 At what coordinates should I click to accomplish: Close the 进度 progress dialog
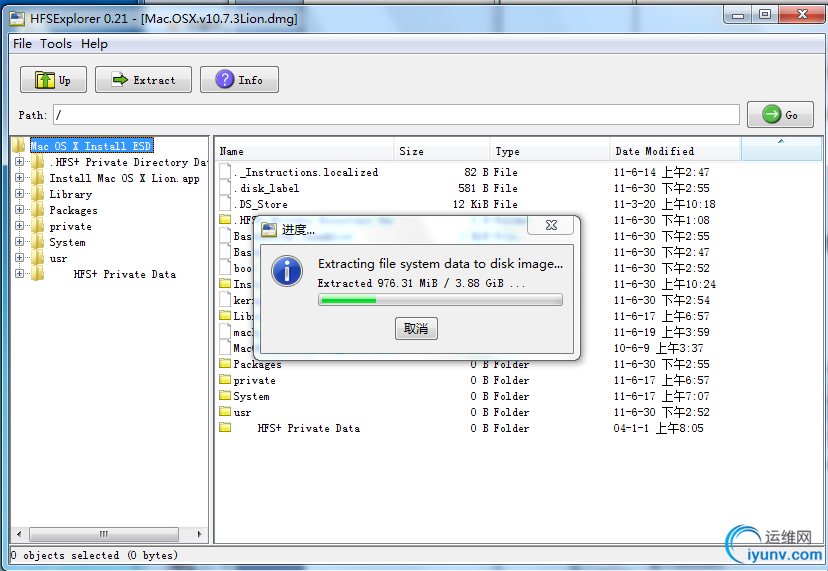coord(551,225)
